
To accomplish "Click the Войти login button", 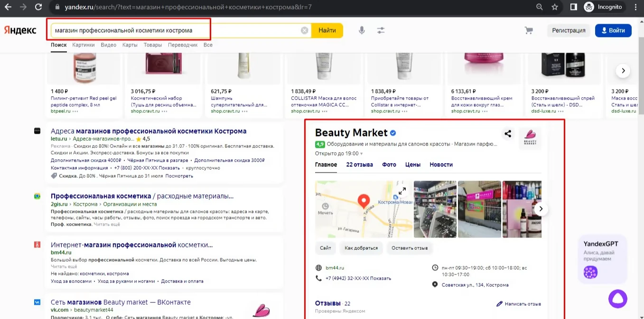I will [x=613, y=30].
